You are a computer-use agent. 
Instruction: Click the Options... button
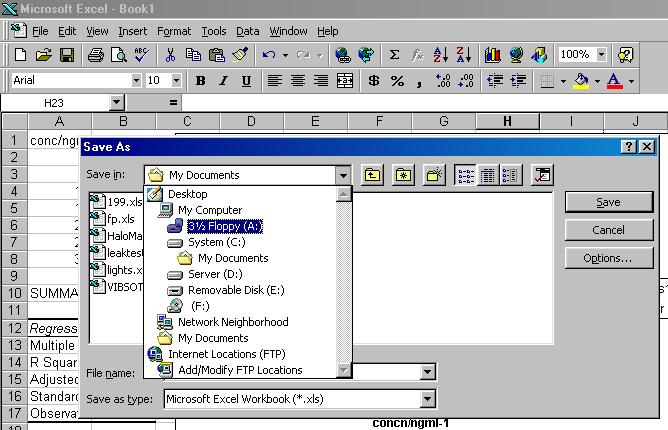(x=609, y=258)
